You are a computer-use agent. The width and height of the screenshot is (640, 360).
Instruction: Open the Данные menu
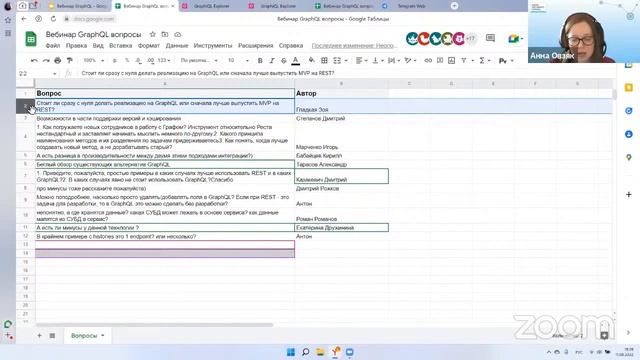(177, 46)
